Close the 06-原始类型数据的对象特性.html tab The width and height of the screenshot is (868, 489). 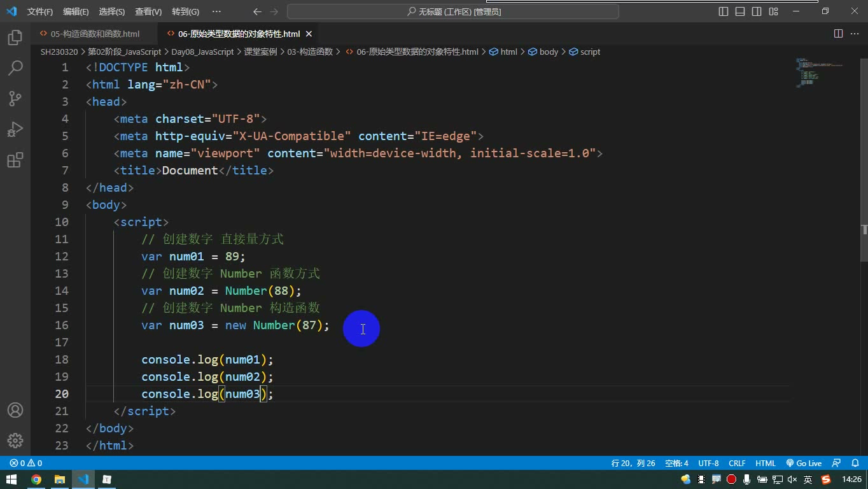click(309, 34)
